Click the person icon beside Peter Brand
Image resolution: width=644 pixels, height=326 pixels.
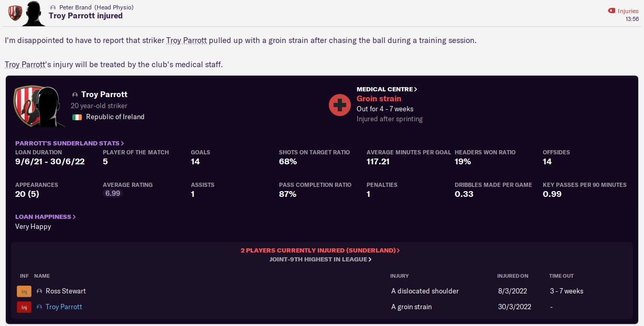tap(53, 7)
